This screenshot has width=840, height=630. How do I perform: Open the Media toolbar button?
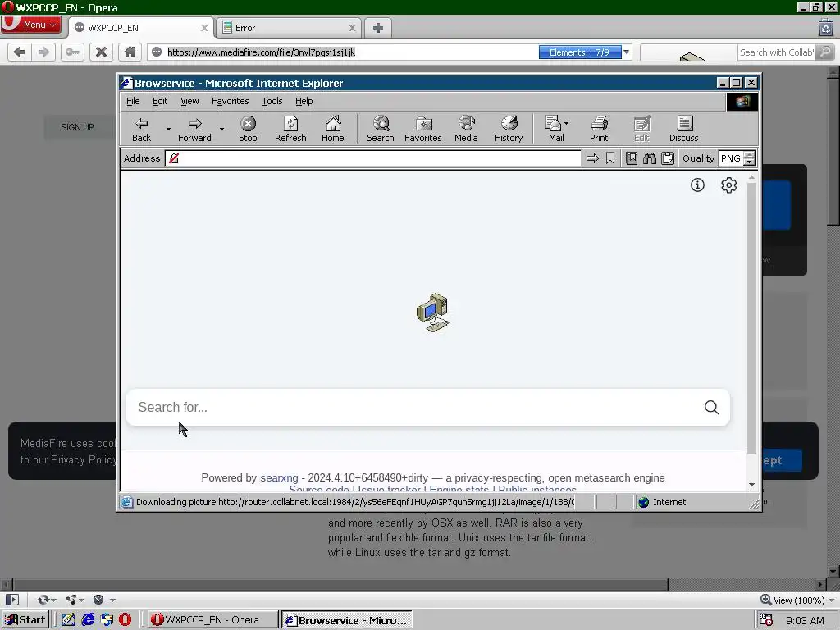(466, 130)
